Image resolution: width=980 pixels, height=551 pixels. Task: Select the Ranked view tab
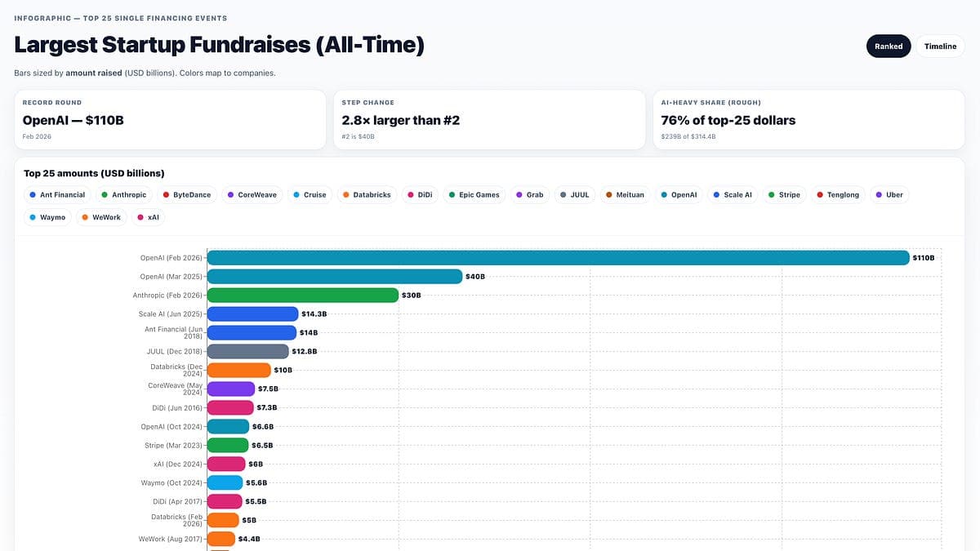click(888, 47)
